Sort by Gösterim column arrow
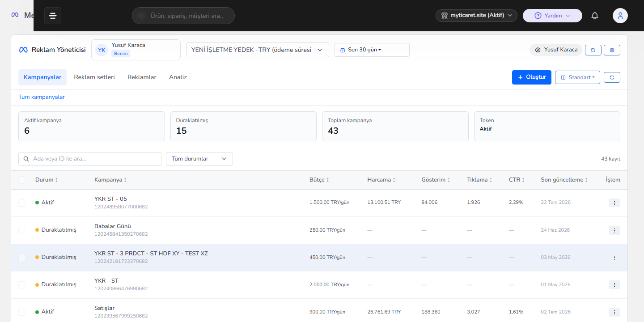The height and width of the screenshot is (322, 644). click(449, 180)
